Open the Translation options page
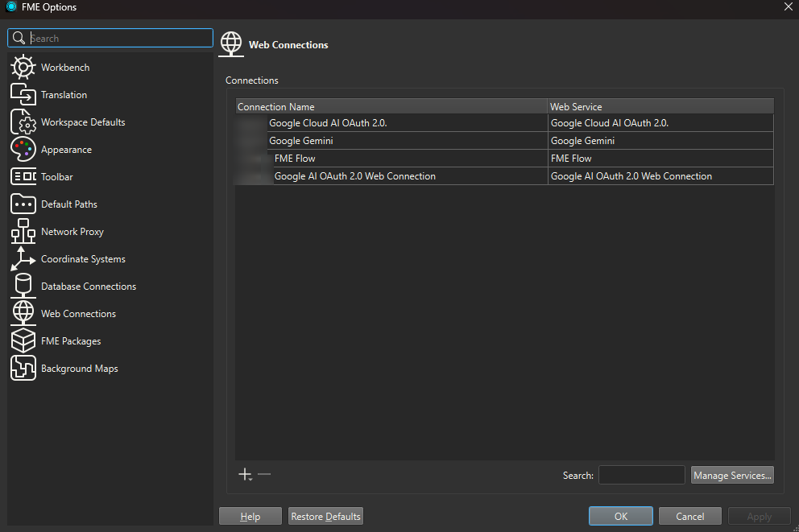799x532 pixels. click(64, 95)
